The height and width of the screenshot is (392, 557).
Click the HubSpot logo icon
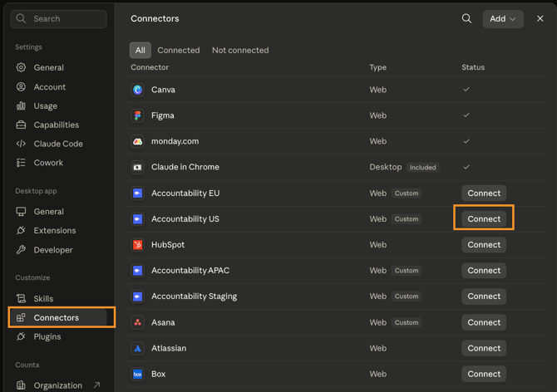pos(137,245)
